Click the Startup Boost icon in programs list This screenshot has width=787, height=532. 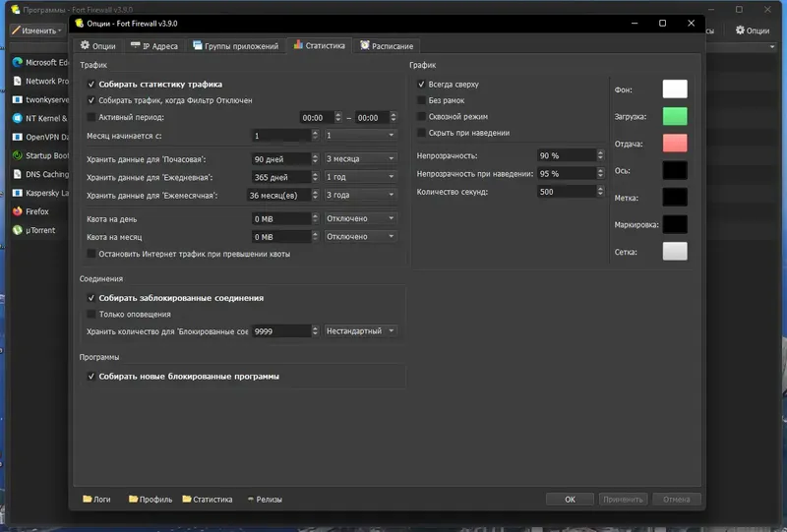(x=18, y=155)
